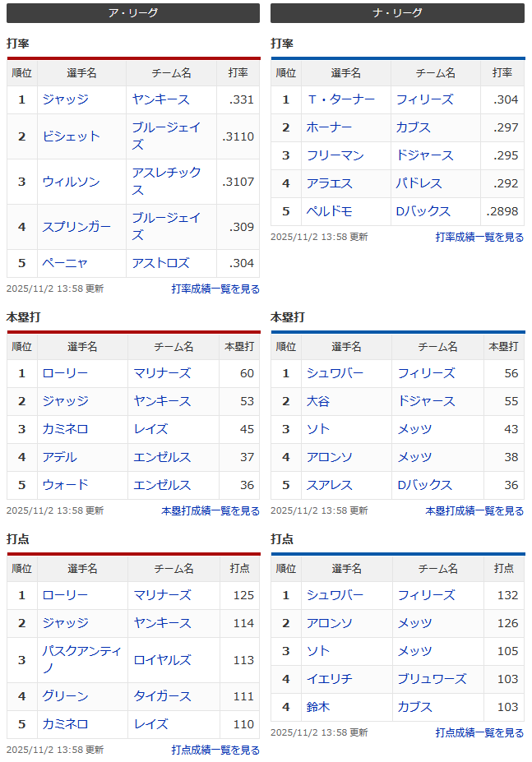This screenshot has width=532, height=762.
Task: Select player スプリンガー in batting average
Action: point(76,227)
